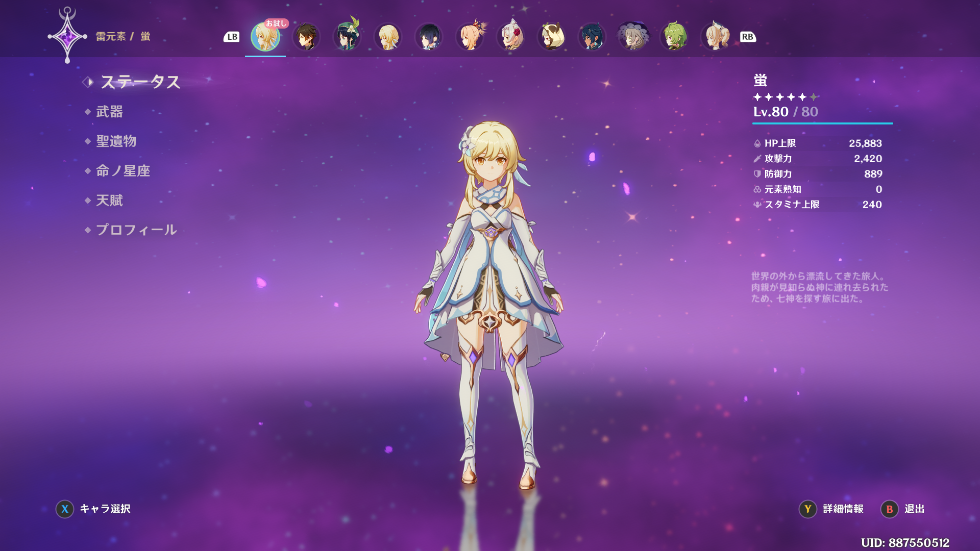Click the Lv.80 / 80 level text
The height and width of the screenshot is (551, 980).
pos(786,112)
